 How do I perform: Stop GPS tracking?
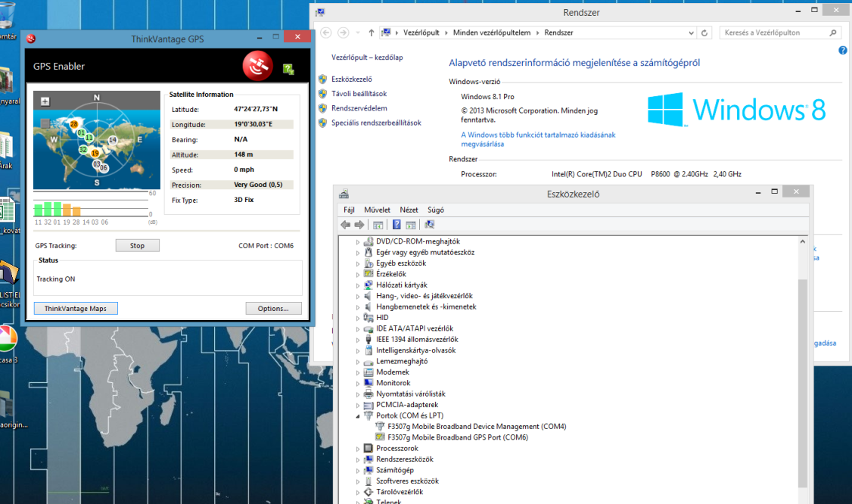(138, 246)
